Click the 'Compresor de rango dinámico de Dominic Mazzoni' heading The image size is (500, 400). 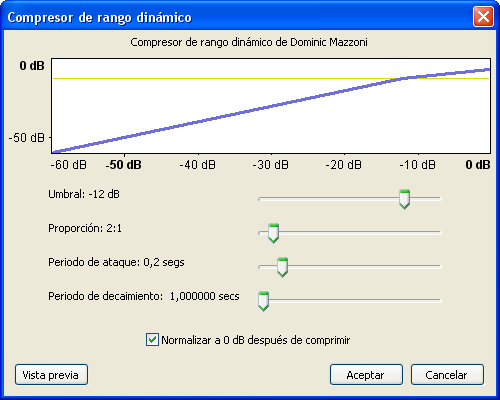click(x=249, y=42)
